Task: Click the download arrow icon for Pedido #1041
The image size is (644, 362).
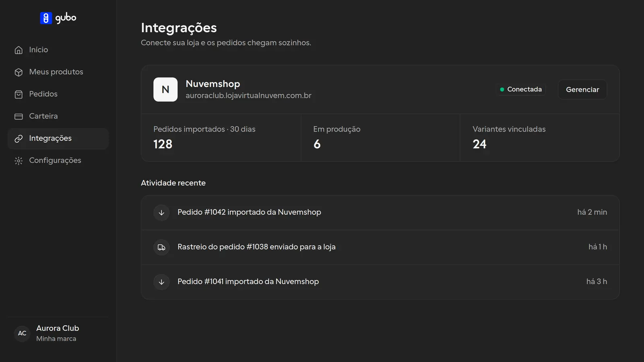Action: 161,282
